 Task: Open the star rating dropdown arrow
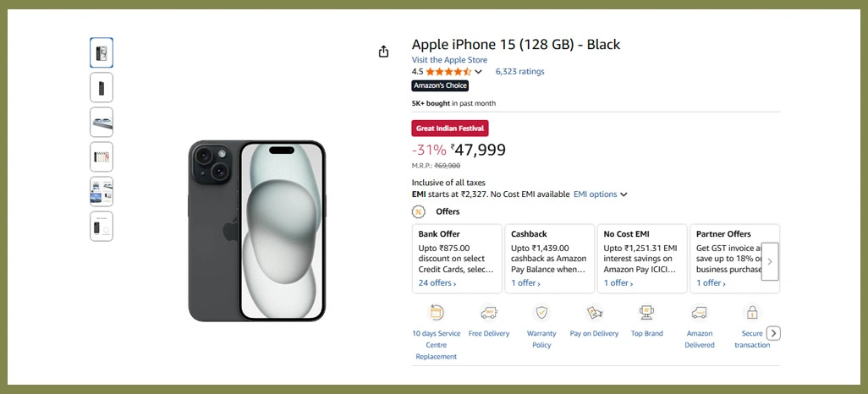tap(479, 72)
